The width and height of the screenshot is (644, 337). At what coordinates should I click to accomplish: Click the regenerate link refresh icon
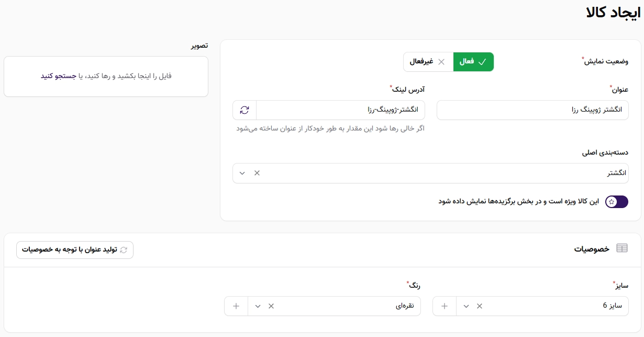[x=245, y=110]
